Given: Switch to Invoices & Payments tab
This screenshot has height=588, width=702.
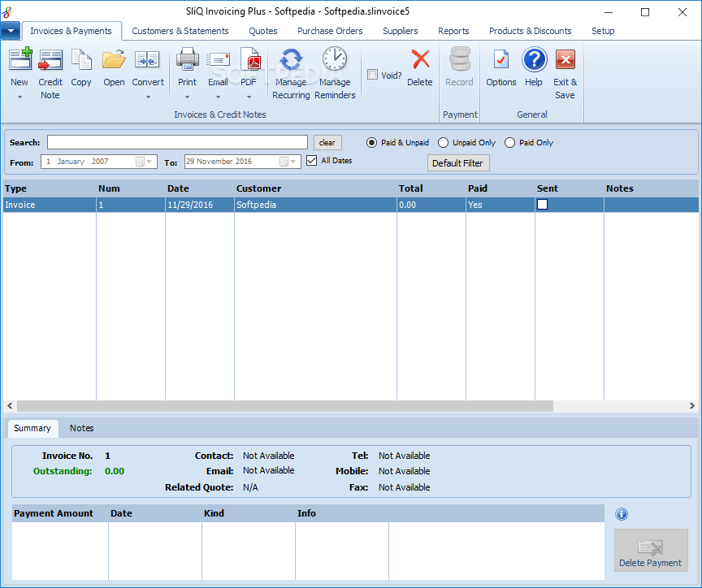Looking at the screenshot, I should coord(71,31).
